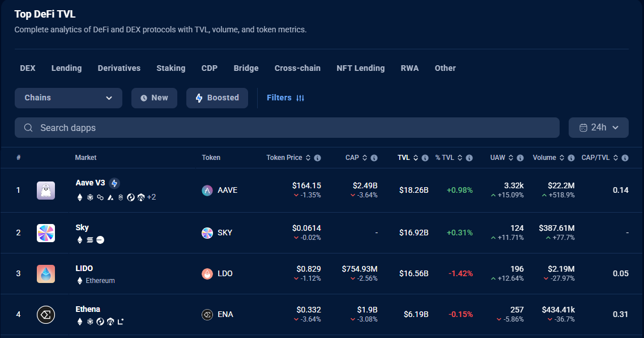
Task: Open the Chains dropdown
Action: (x=69, y=98)
